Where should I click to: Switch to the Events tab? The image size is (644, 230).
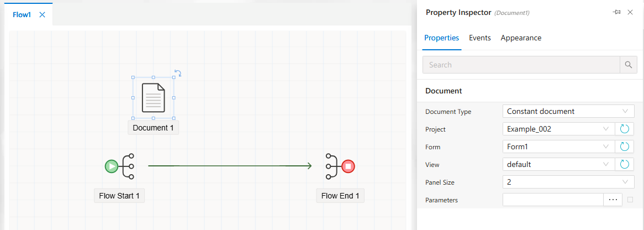coord(480,38)
